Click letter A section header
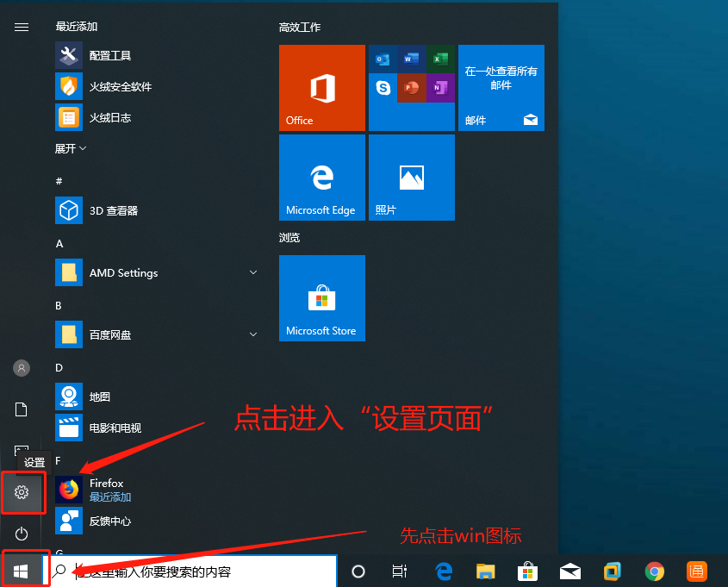Viewport: 728px width, 587px height. point(59,244)
